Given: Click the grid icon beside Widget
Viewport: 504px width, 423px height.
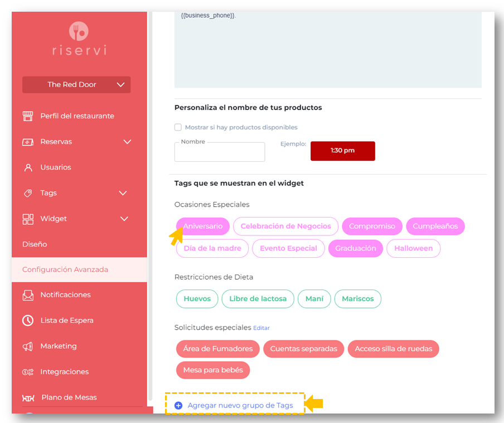Looking at the screenshot, I should tap(28, 219).
